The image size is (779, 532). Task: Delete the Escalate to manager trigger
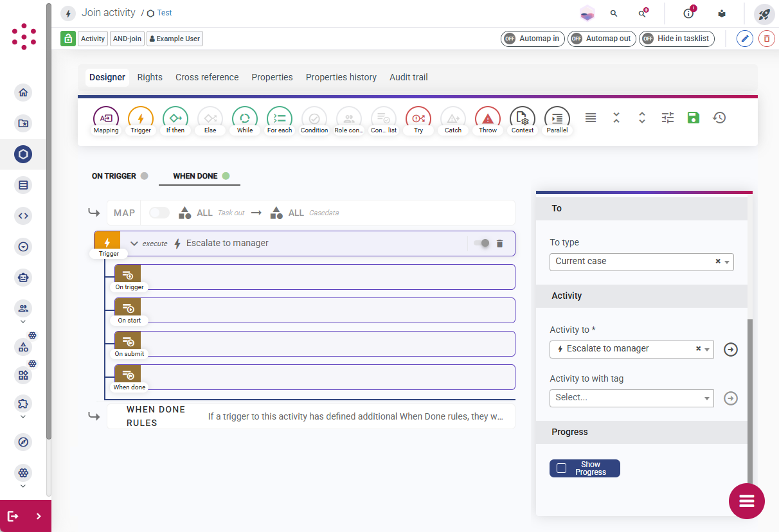500,244
